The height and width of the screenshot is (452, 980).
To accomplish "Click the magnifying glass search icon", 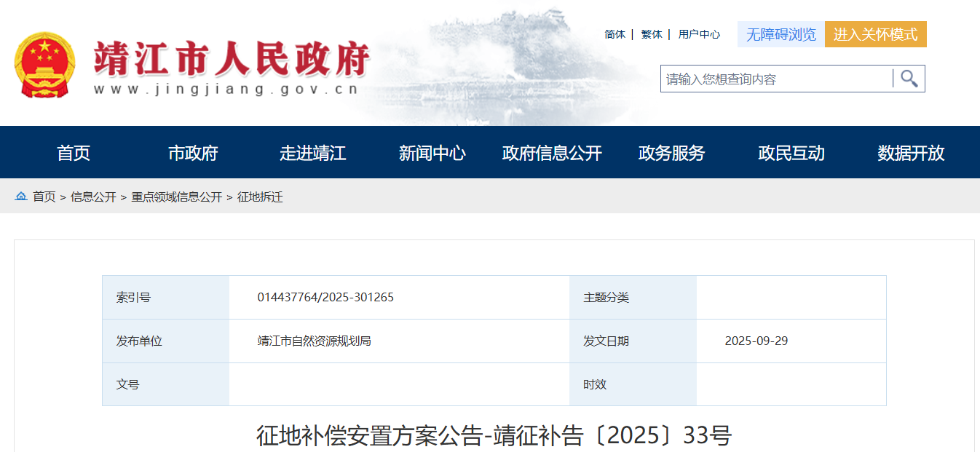I will click(909, 79).
